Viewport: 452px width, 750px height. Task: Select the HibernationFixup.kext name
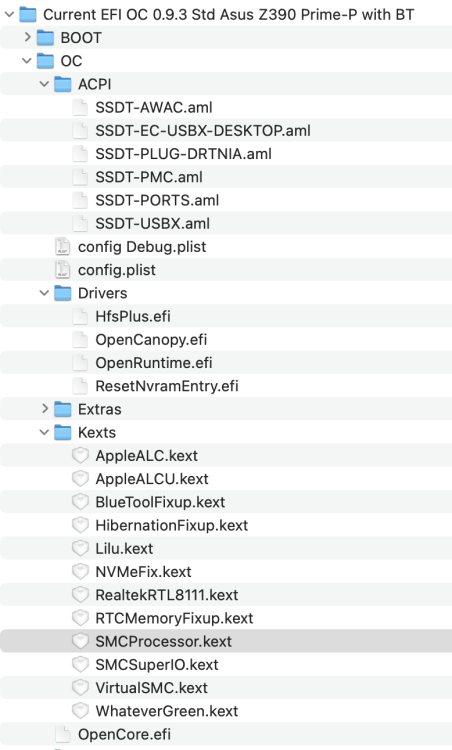(x=172, y=525)
